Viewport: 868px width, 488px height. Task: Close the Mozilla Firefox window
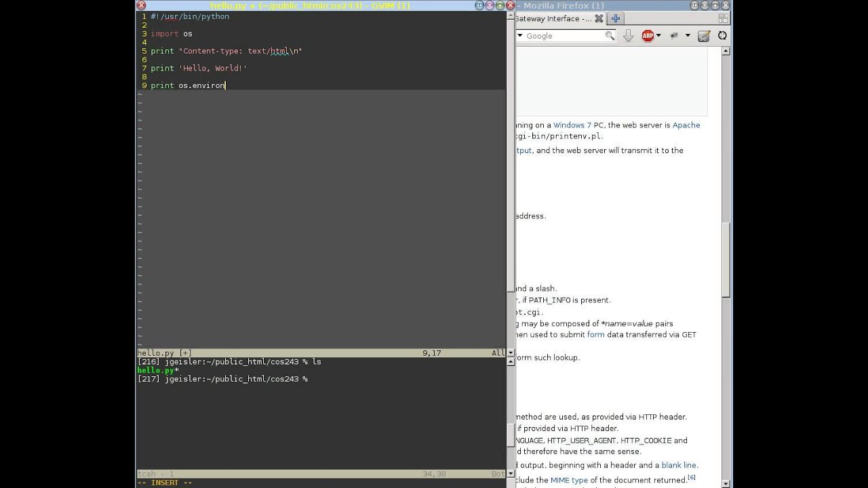point(727,5)
